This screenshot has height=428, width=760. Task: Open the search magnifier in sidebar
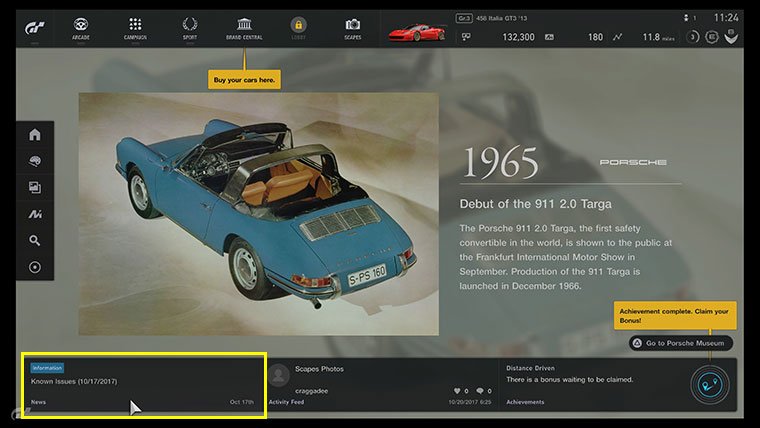coord(35,240)
